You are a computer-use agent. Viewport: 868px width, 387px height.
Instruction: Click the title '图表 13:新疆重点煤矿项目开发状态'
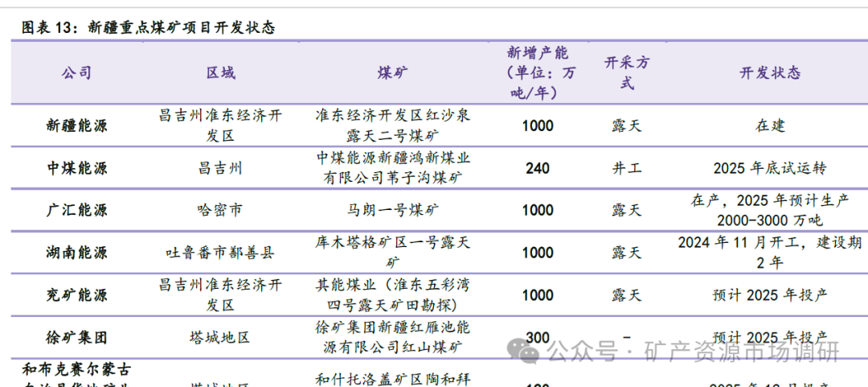tap(148, 28)
